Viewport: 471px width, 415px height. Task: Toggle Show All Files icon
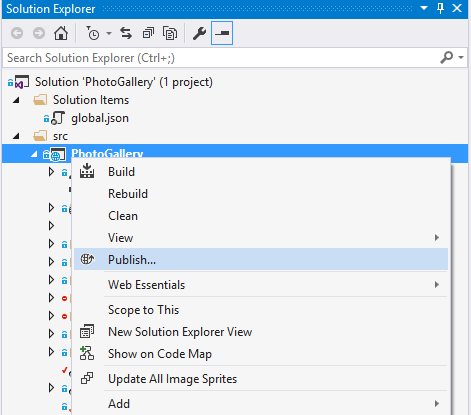pos(170,33)
